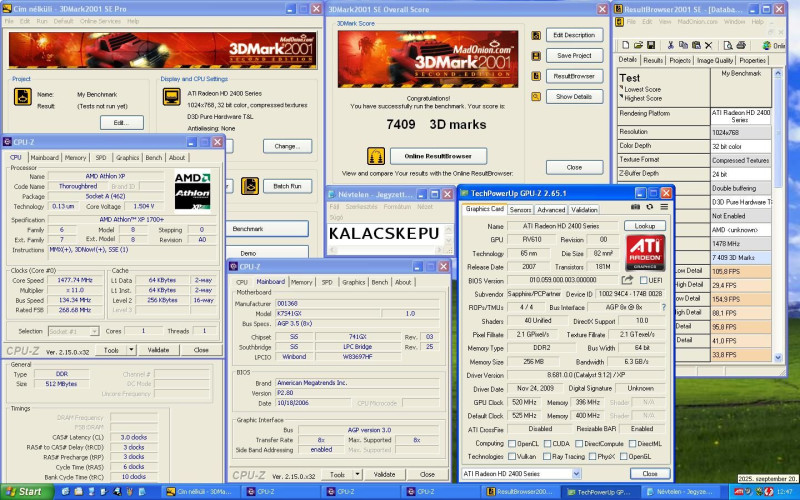
Task: Click the Print Preview icon in ResultBrowser toolbar
Action: point(728,45)
